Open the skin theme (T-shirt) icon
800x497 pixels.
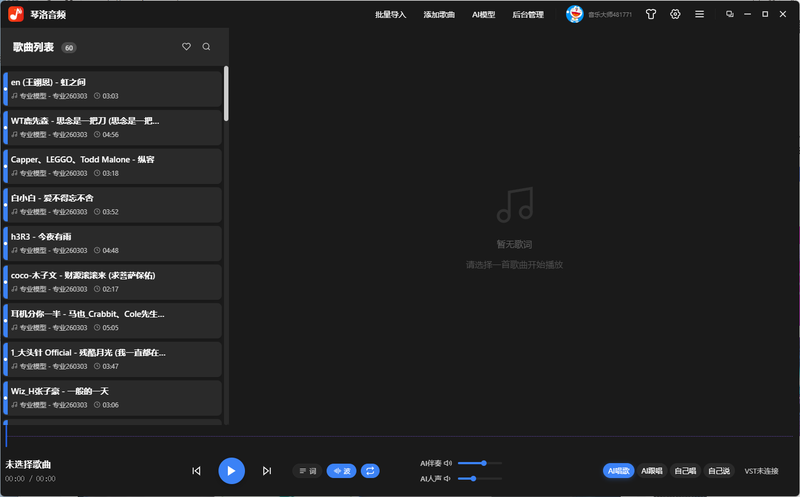[651, 14]
